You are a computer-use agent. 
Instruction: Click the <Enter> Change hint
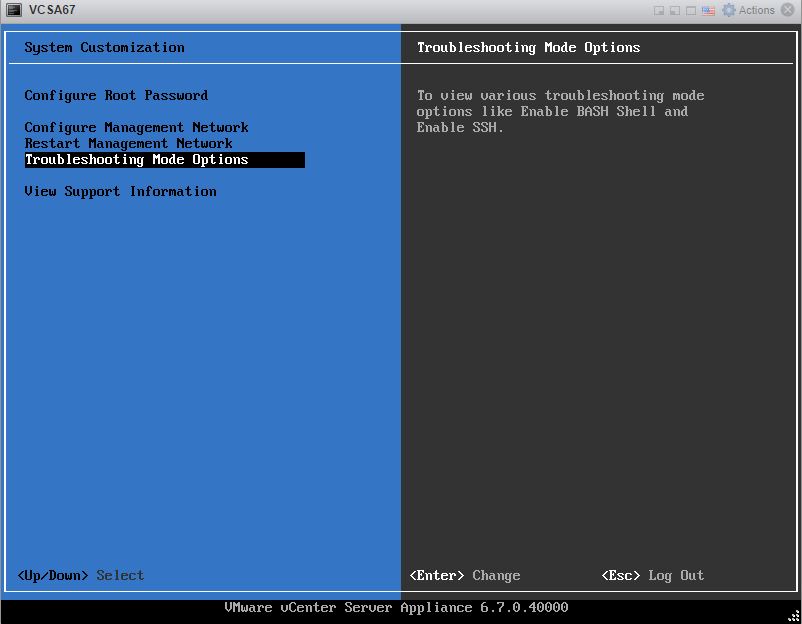click(465, 576)
